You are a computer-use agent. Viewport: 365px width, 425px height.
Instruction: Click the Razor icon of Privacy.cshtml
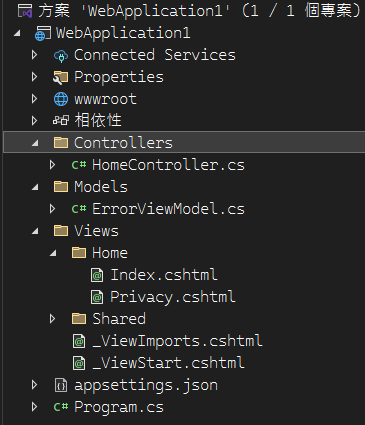pyautogui.click(x=97, y=297)
